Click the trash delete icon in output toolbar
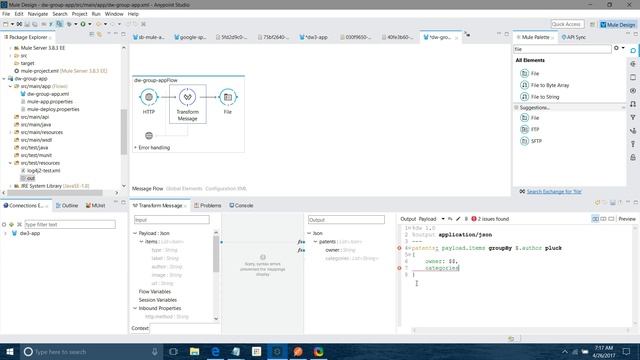This screenshot has width=640, height=360. 466,219
